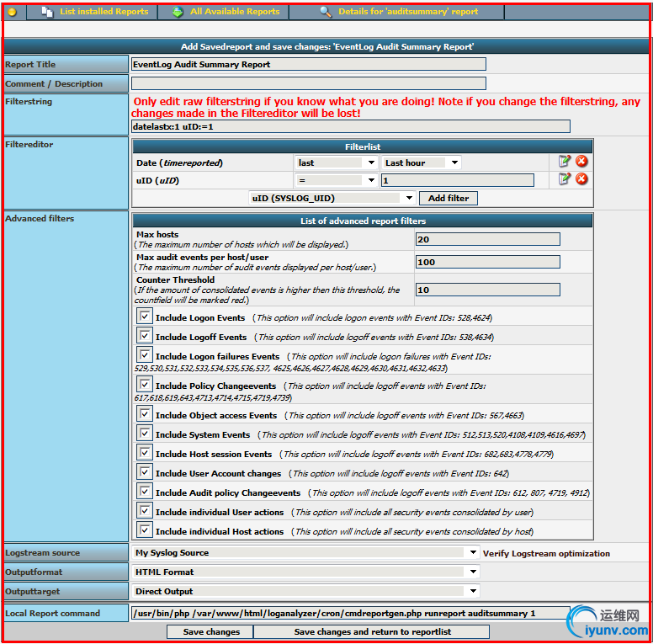Expand the uID (SYSLOG_UID) field dropdown
The height and width of the screenshot is (644, 653).
(332, 199)
